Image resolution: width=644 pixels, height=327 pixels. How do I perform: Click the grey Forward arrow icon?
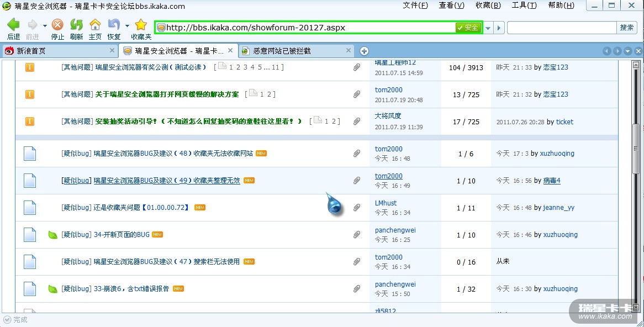click(33, 25)
